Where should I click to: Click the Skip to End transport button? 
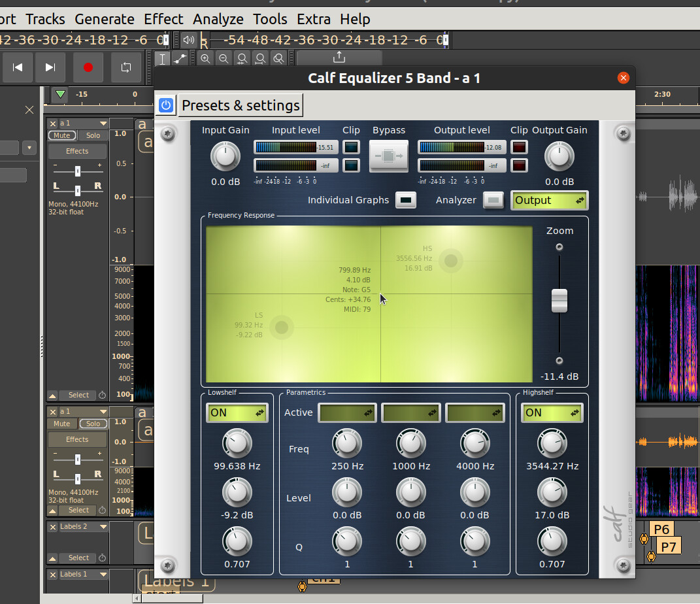click(x=50, y=67)
